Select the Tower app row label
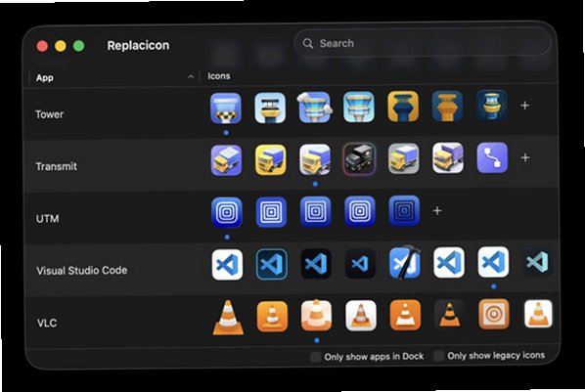 pos(49,114)
